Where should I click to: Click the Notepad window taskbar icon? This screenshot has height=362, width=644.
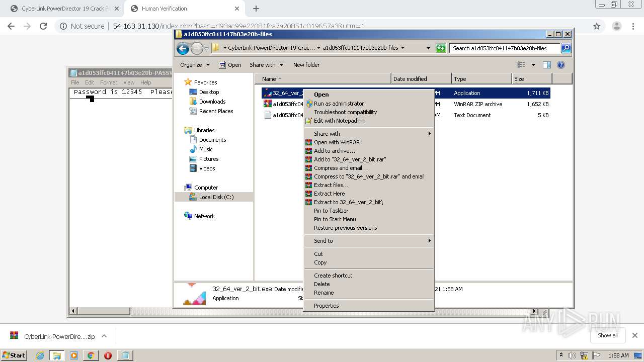pos(125,355)
